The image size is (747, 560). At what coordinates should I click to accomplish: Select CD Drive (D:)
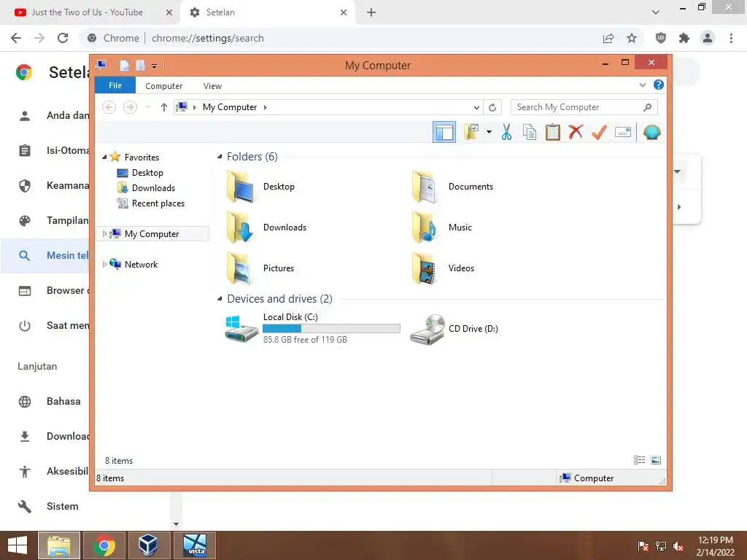point(454,329)
